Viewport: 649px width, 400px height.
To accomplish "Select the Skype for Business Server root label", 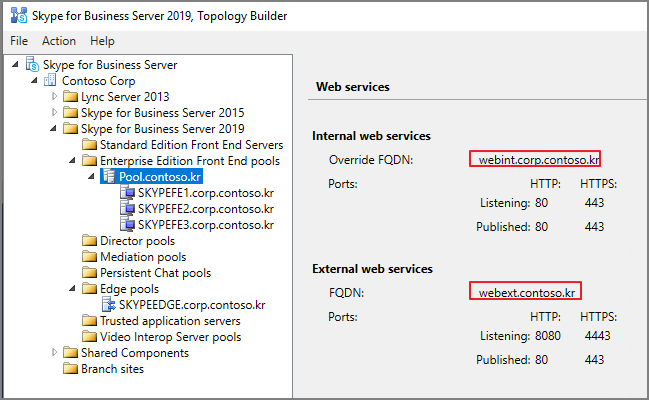I will pyautogui.click(x=110, y=65).
